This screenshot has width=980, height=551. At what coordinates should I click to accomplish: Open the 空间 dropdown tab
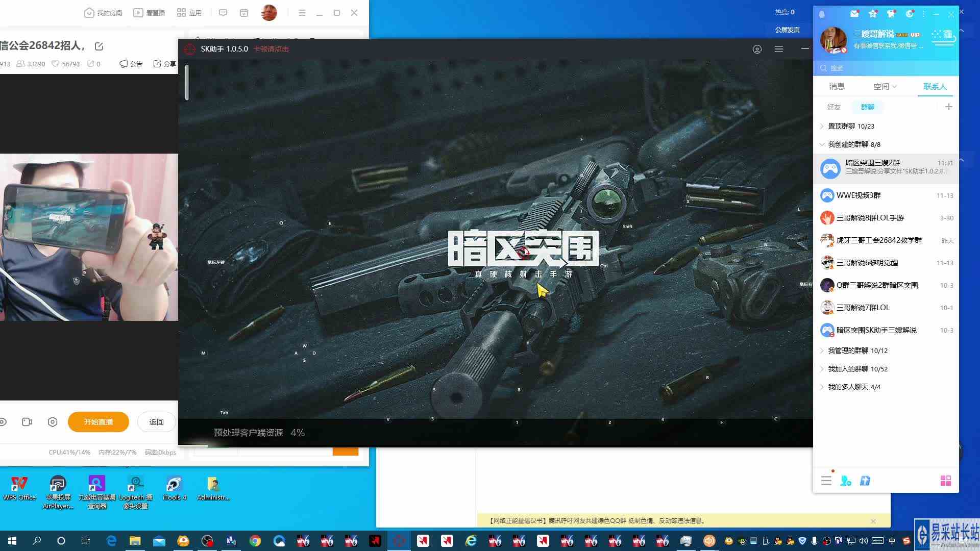point(885,86)
